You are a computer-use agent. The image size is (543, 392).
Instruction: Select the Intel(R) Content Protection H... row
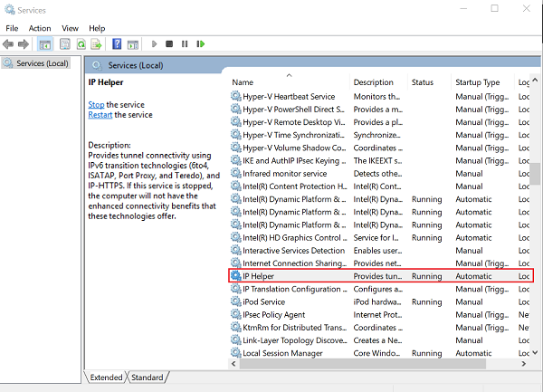(379, 186)
